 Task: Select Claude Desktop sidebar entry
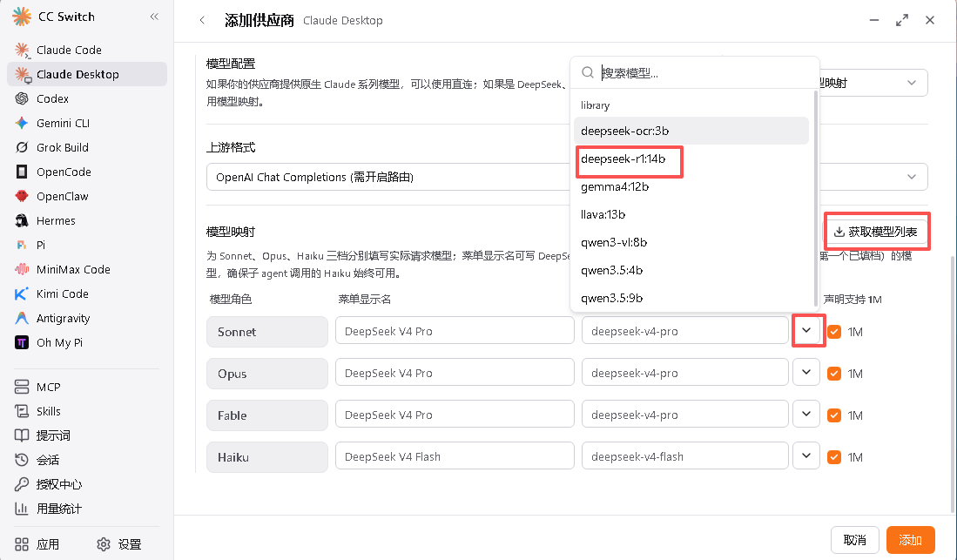coord(87,75)
